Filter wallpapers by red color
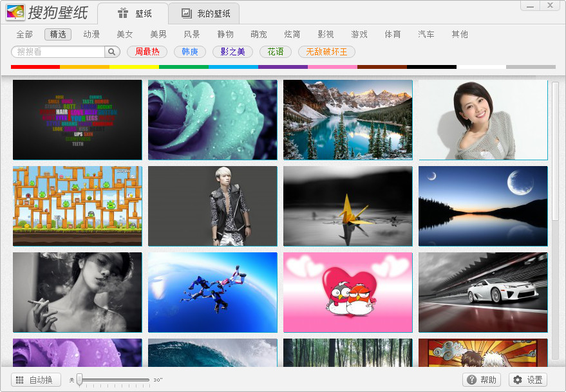 tap(35, 67)
